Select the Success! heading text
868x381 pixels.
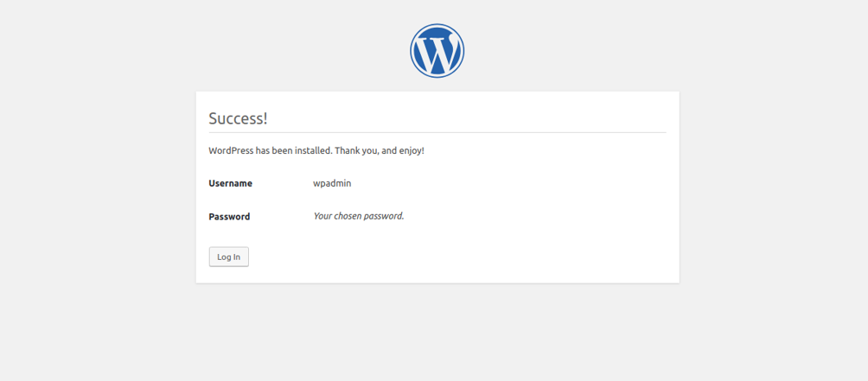click(x=238, y=118)
